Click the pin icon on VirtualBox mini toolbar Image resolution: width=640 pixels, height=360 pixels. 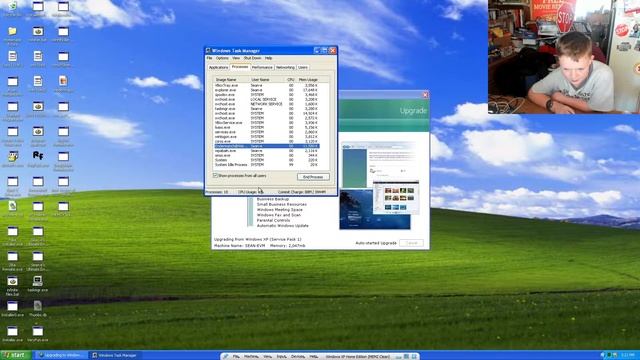pos(225,356)
